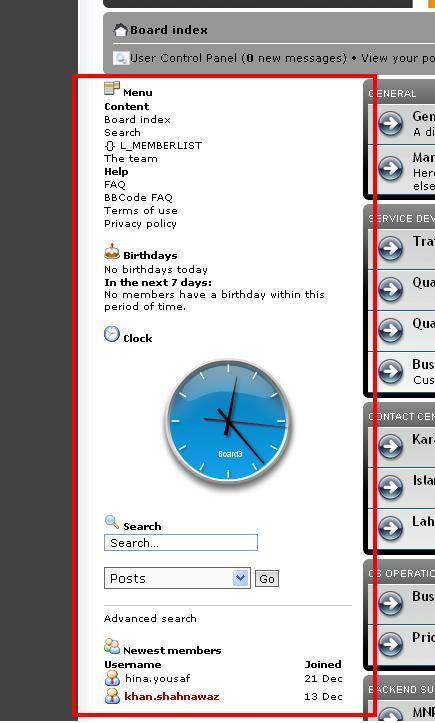This screenshot has width=435, height=723.
Task: Open the Advanced search link
Action: click(150, 618)
